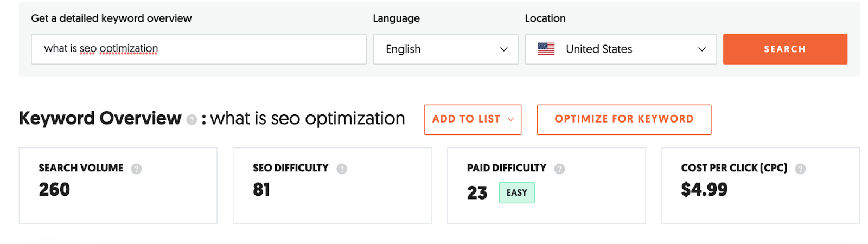
Task: Show the Cost Per Click help icon
Action: [800, 169]
